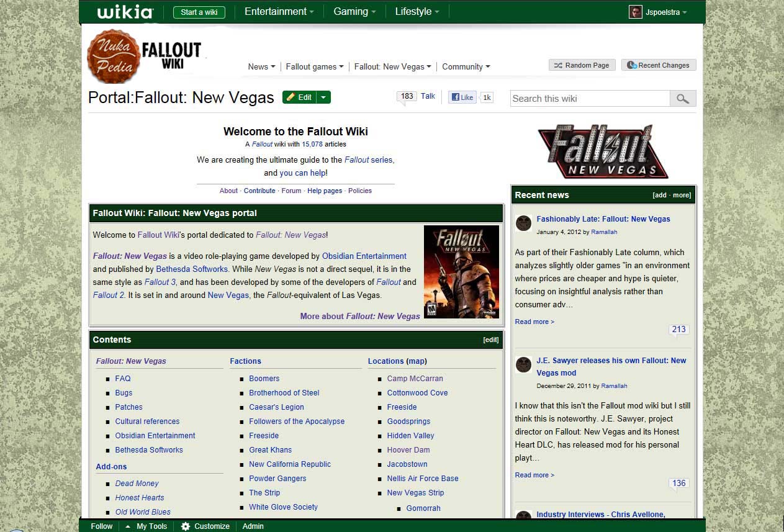Click author avatar beside J.E. Sawyer news
Viewport: 784px width, 532px height.
523,364
